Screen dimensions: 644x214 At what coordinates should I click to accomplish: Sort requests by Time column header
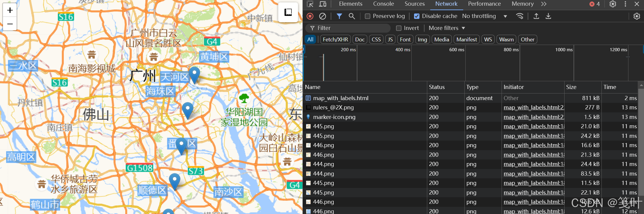pos(620,87)
